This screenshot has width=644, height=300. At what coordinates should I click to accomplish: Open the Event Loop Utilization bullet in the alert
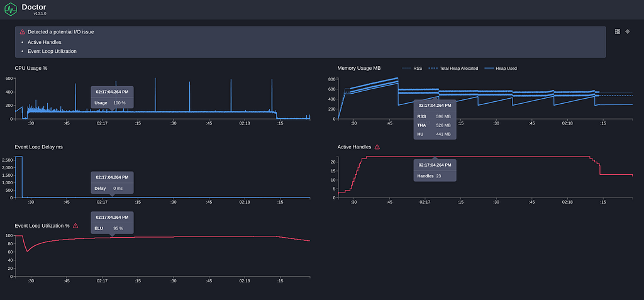[52, 52]
